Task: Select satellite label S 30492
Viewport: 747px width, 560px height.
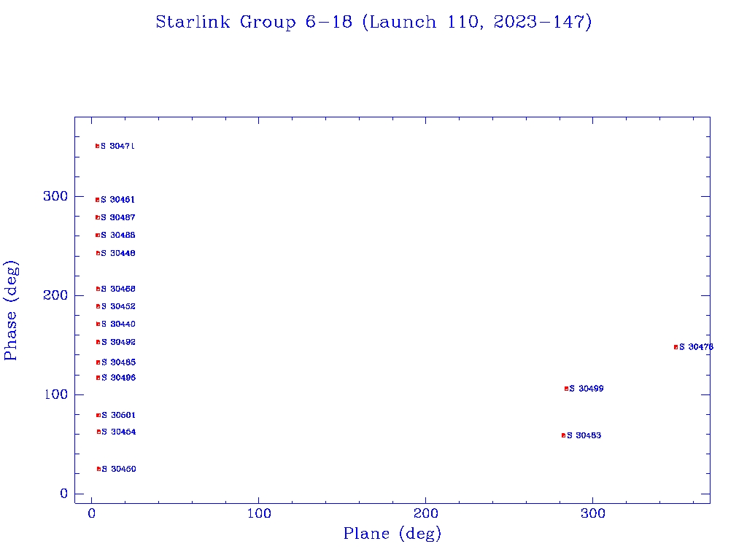Action: coord(119,343)
